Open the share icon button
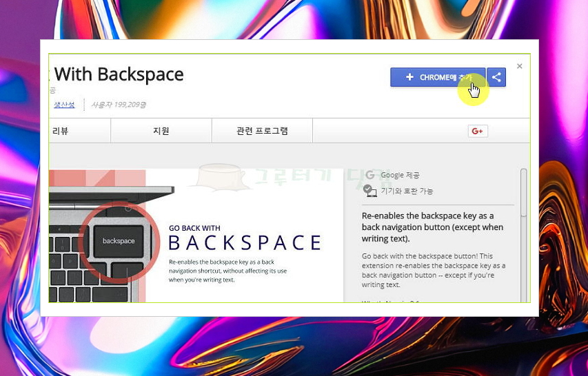 (x=496, y=77)
